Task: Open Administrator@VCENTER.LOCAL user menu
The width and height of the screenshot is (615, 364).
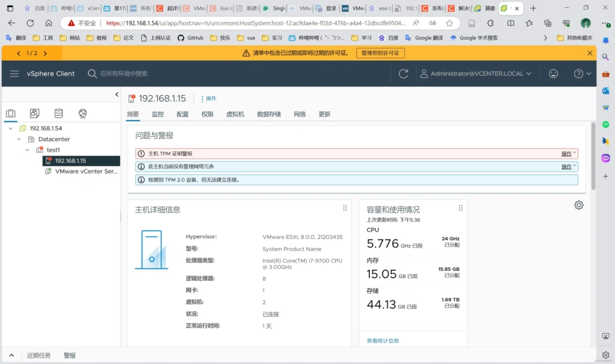Action: [x=476, y=73]
